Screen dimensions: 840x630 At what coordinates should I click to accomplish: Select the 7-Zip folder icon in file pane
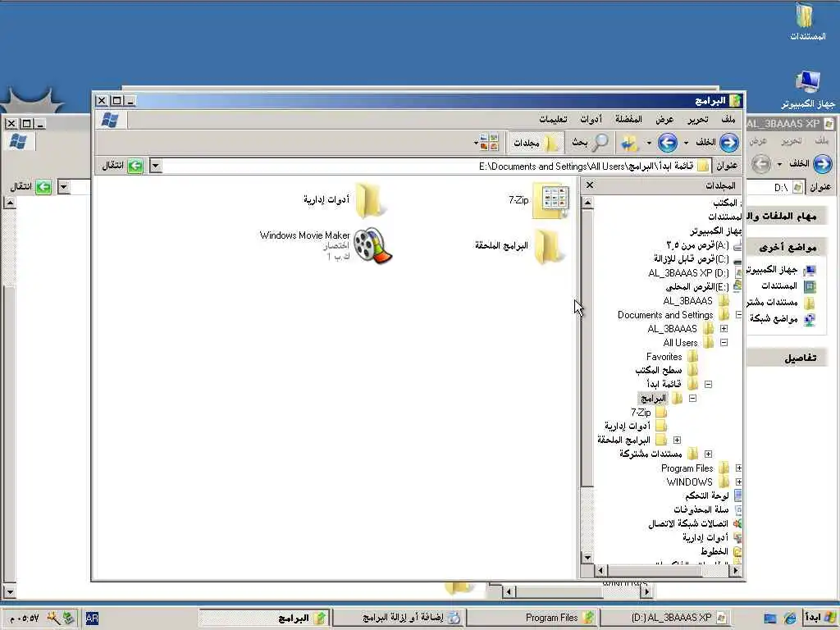[x=550, y=200]
